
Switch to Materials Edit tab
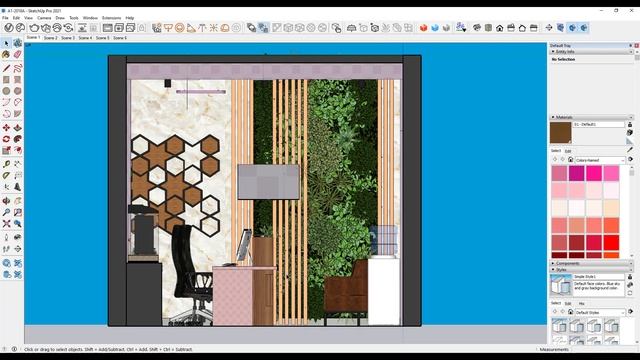click(568, 151)
